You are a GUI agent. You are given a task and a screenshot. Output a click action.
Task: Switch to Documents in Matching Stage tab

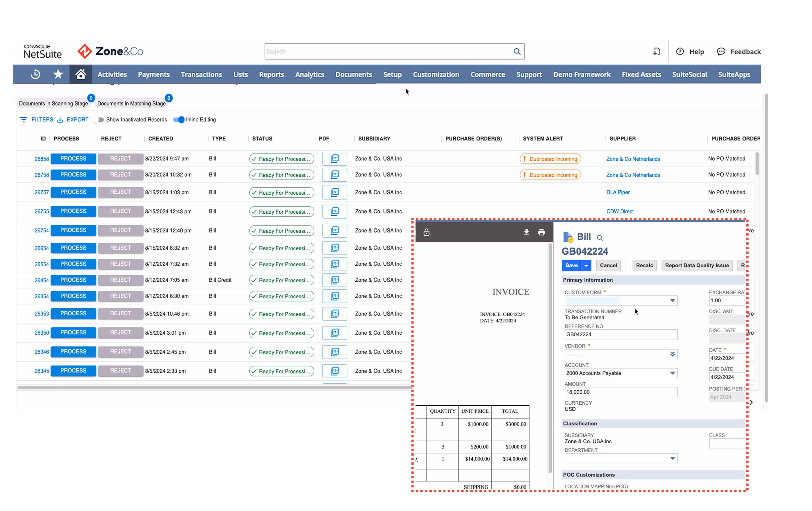coord(132,103)
